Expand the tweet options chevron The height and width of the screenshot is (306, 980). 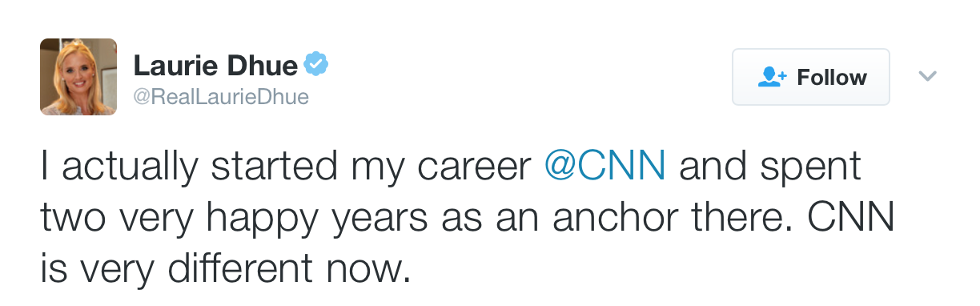pyautogui.click(x=927, y=77)
